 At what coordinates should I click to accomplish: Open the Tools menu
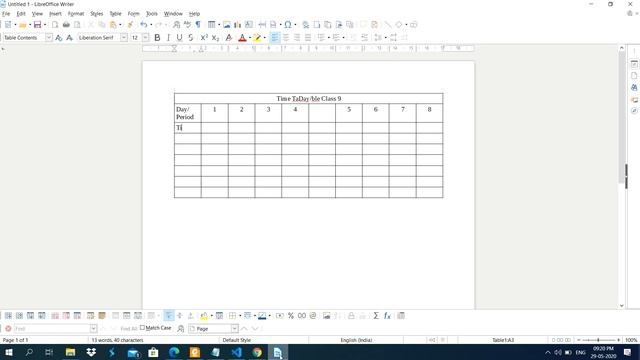[x=151, y=14]
